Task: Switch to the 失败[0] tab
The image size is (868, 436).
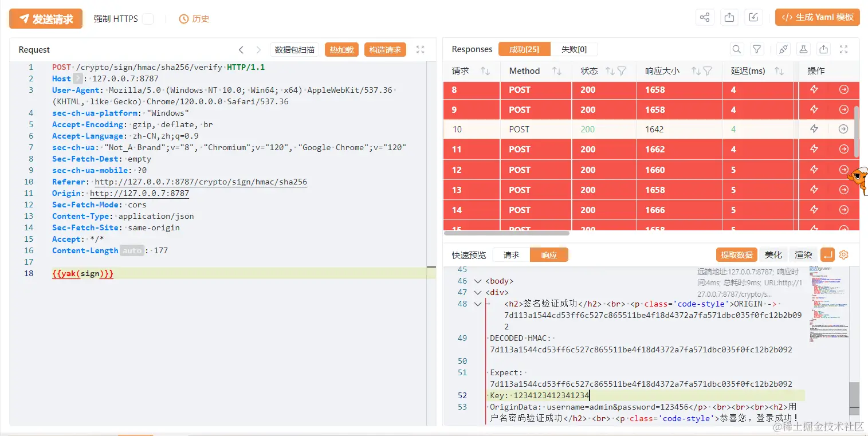Action: point(574,49)
